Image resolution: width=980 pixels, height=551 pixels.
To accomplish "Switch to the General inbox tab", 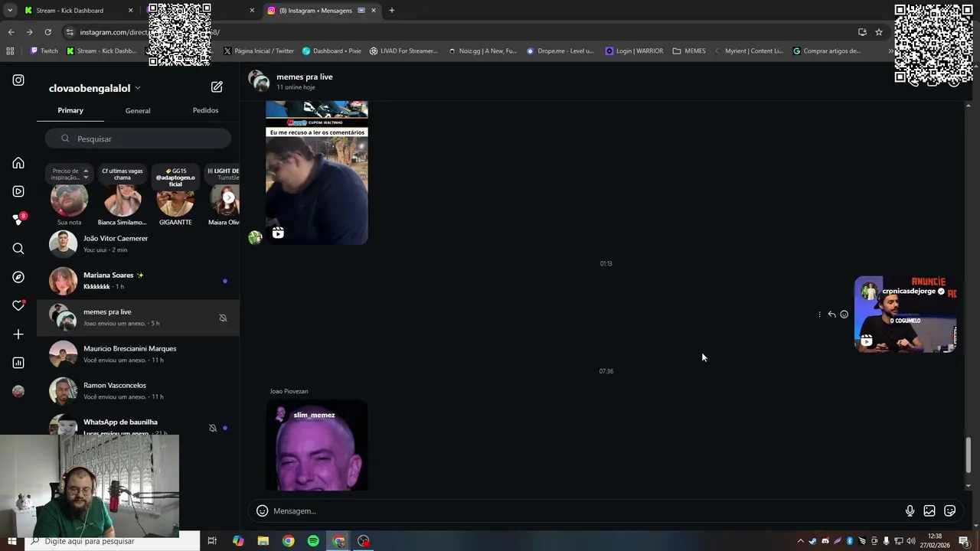I will (x=138, y=110).
